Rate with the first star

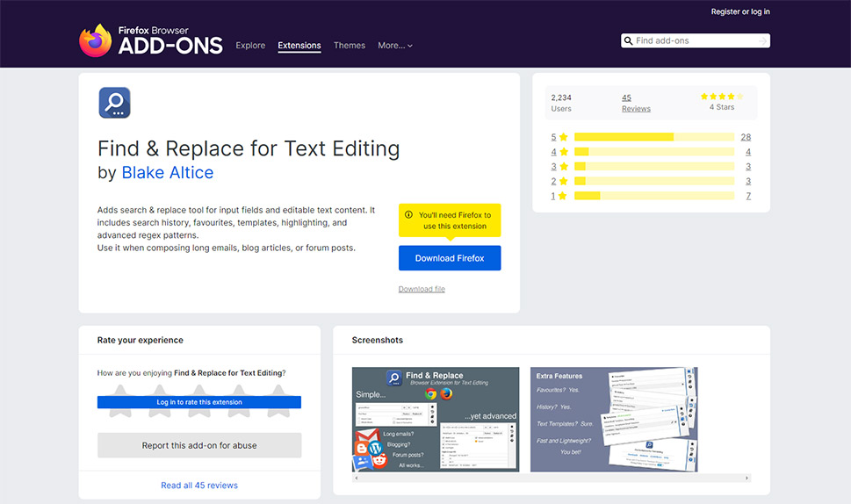(120, 401)
